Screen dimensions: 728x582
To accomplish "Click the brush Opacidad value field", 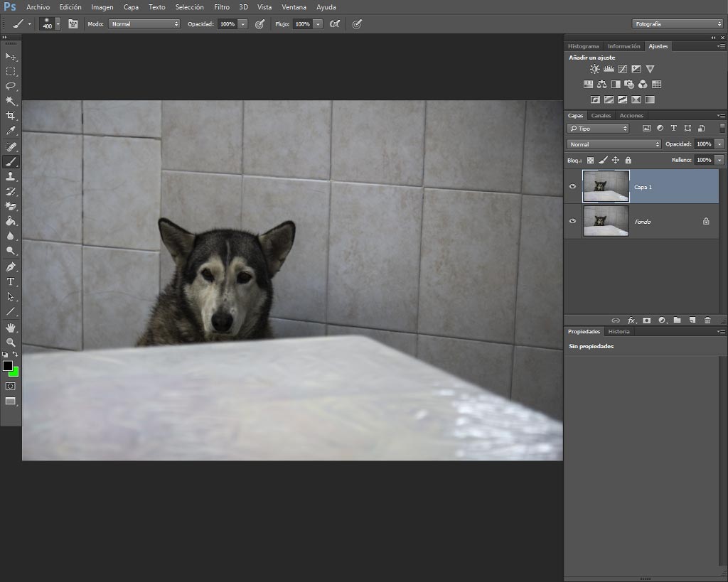I will coord(227,24).
